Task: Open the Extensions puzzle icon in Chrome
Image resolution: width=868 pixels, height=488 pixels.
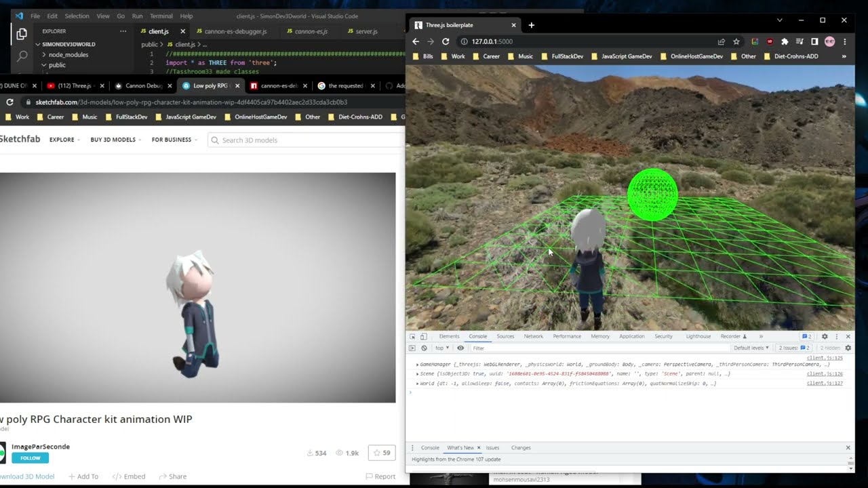Action: pyautogui.click(x=785, y=41)
